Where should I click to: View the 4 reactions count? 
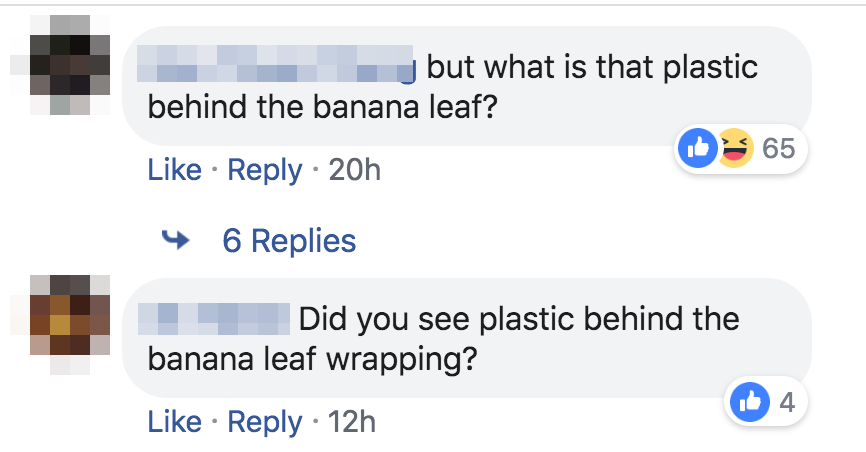[787, 402]
